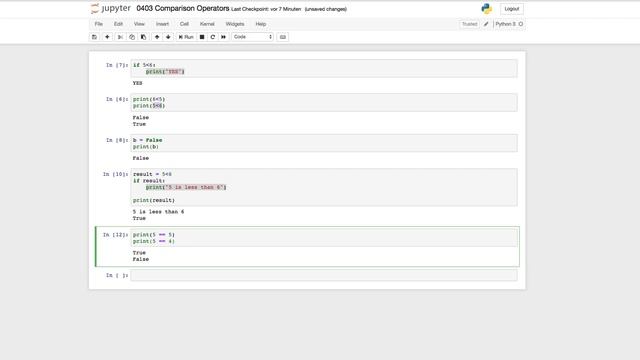Viewport: 640px width, 360px height.
Task: Click the Logout button
Action: [x=511, y=9]
